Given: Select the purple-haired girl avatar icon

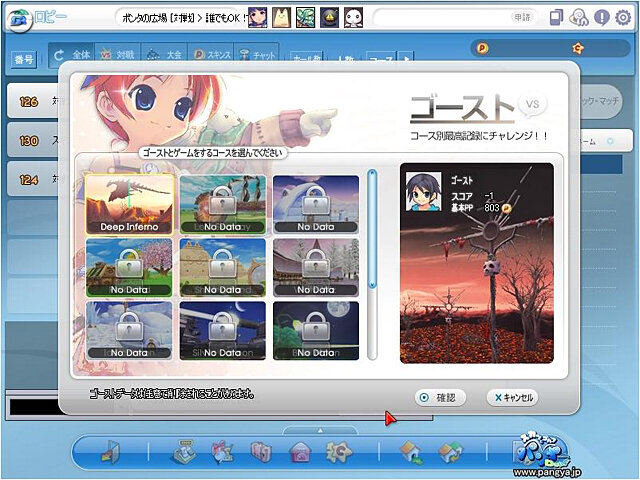Looking at the screenshot, I should pyautogui.click(x=258, y=18).
